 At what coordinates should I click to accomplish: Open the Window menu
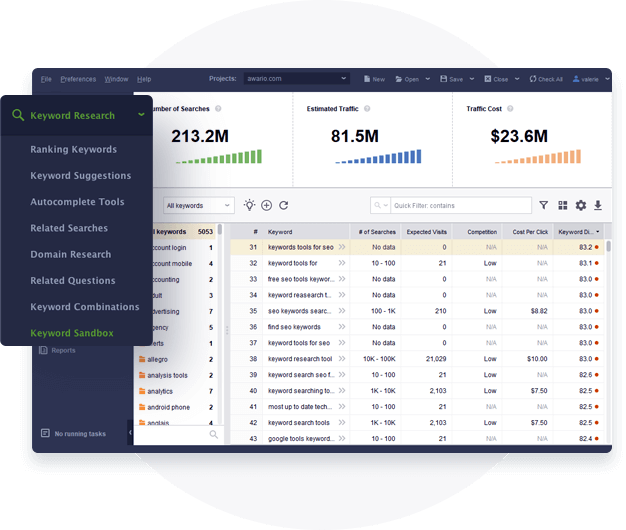click(x=116, y=79)
